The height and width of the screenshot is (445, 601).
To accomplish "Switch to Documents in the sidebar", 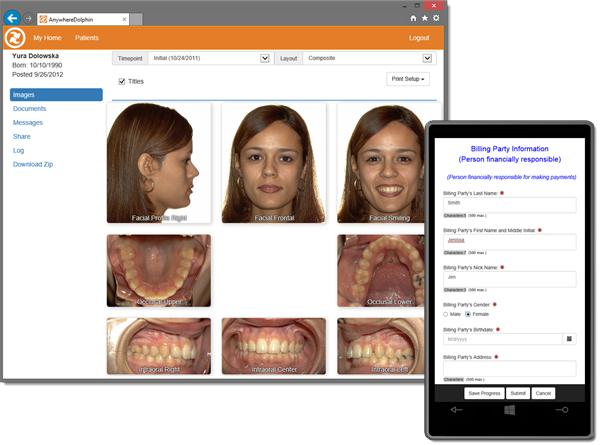I will pyautogui.click(x=30, y=108).
